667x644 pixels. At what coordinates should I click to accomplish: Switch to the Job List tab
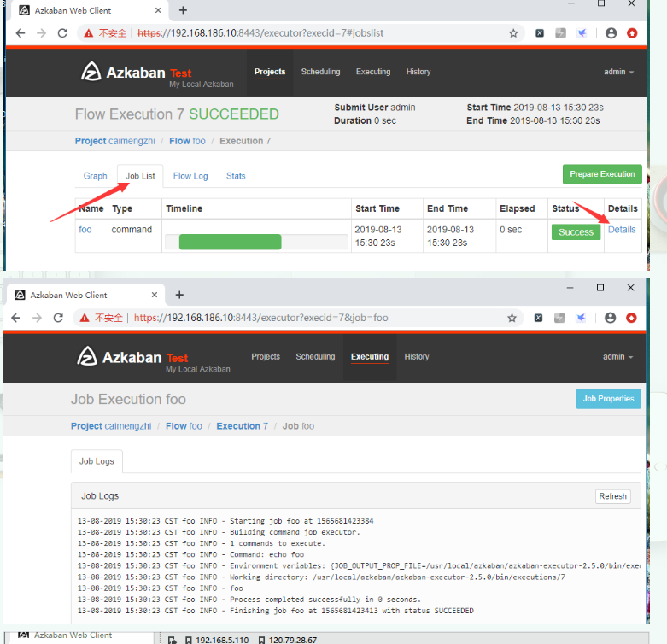(x=140, y=176)
